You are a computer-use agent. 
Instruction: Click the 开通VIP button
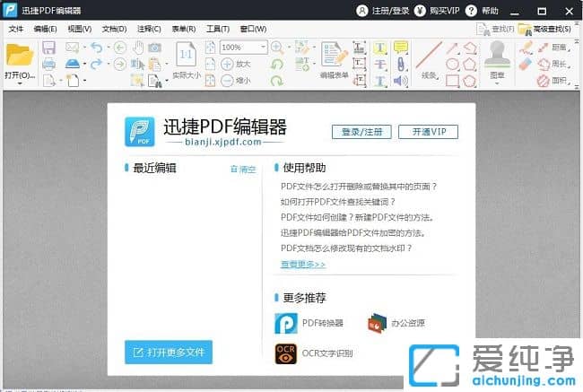coord(429,132)
